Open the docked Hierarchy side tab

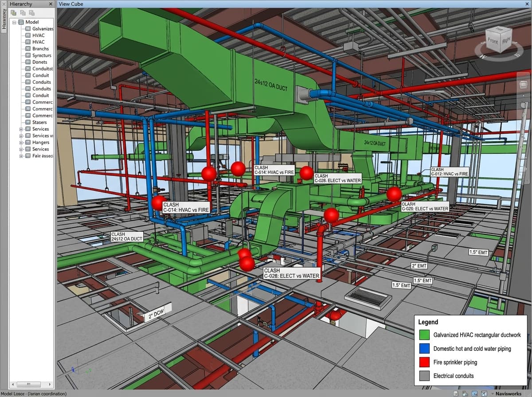tap(4, 18)
